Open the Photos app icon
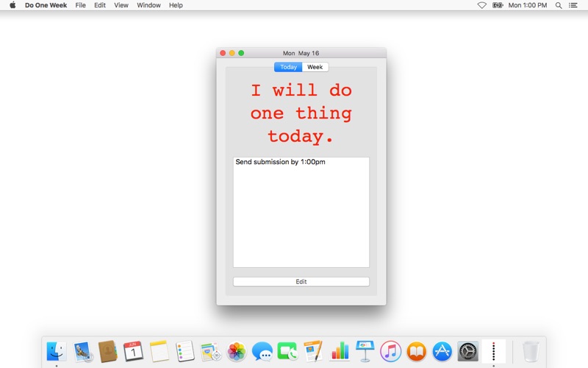This screenshot has width=588, height=368. pos(236,352)
